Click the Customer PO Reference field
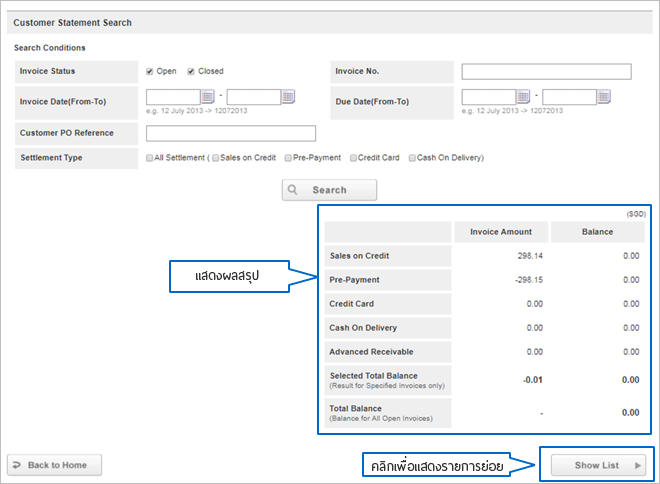This screenshot has height=484, width=660. click(231, 133)
